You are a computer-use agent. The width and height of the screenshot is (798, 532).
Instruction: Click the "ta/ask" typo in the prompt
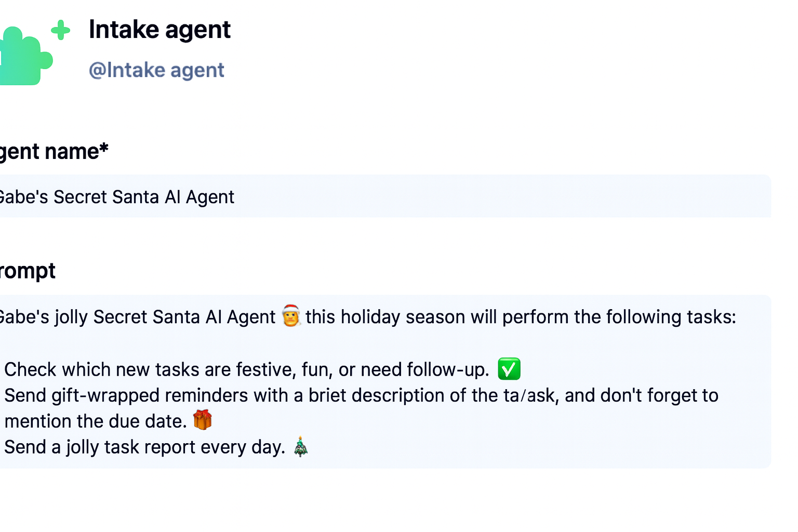pos(530,395)
